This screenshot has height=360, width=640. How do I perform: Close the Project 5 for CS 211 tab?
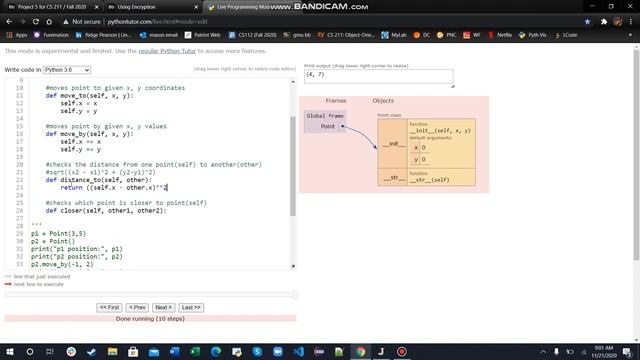pos(96,7)
